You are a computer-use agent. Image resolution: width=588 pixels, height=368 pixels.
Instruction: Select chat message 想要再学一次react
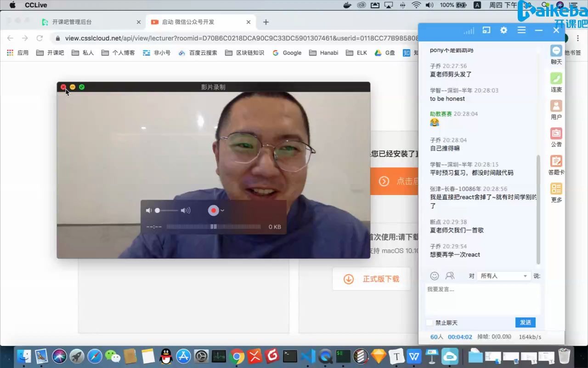tap(455, 254)
